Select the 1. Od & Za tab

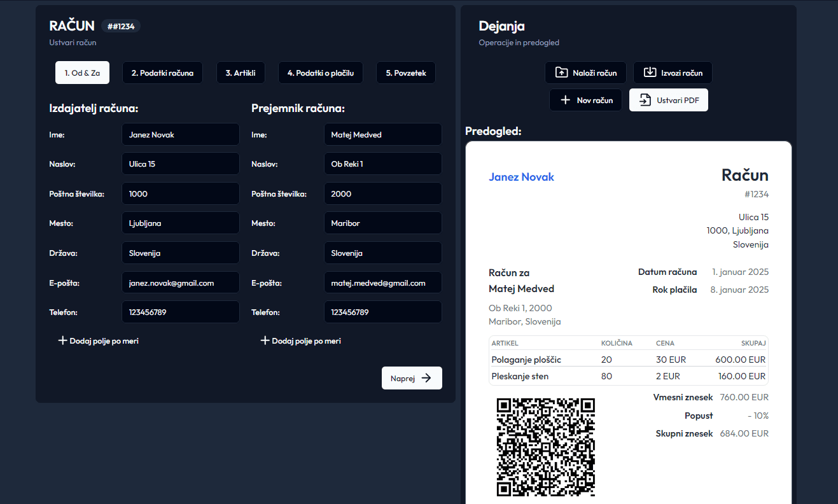[82, 73]
